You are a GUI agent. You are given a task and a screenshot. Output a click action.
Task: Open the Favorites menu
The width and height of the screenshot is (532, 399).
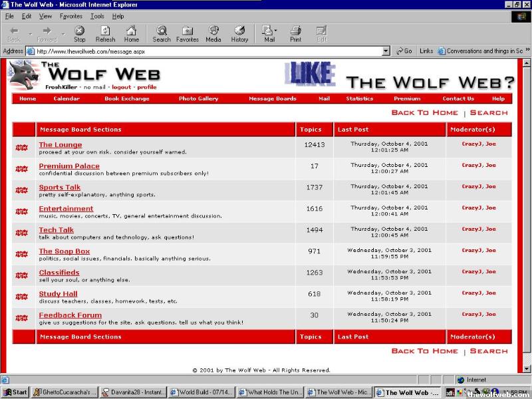[71, 16]
